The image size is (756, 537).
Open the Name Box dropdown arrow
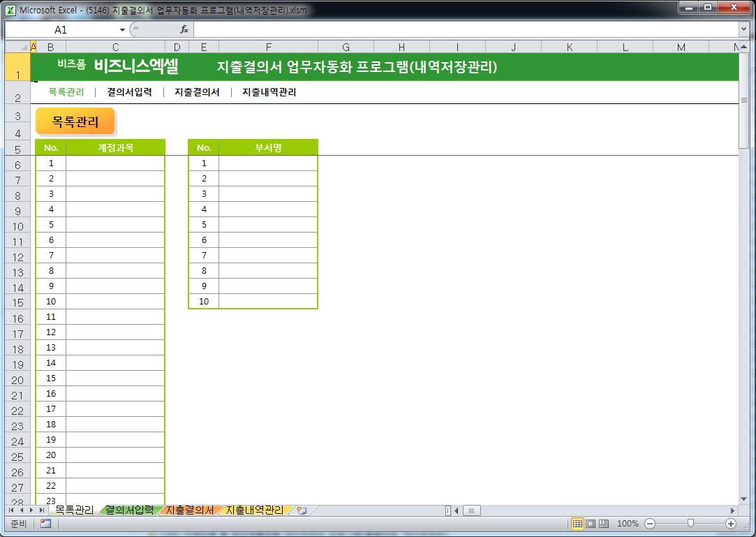(x=122, y=30)
